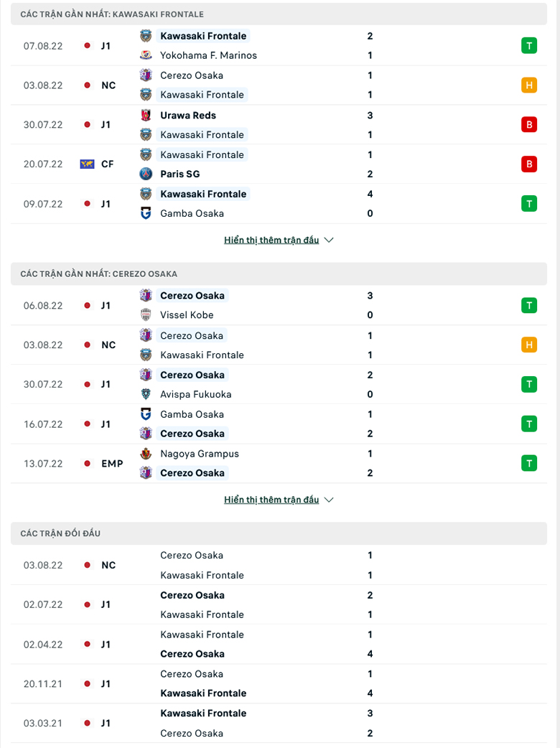Click the Yokohama F. Marinos club crest
560x748 pixels.
146,55
